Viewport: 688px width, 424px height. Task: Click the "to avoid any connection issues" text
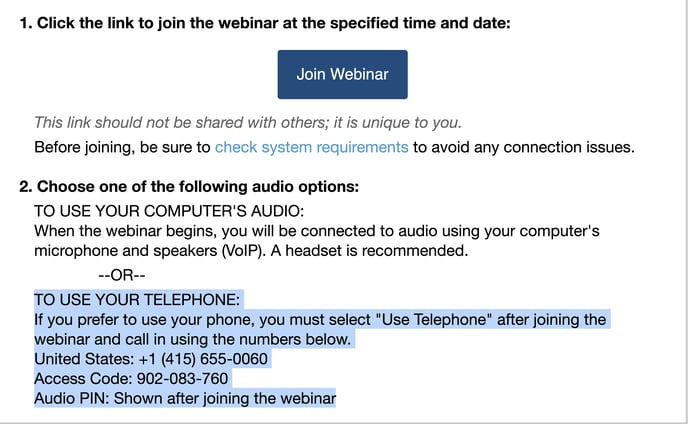coord(523,147)
